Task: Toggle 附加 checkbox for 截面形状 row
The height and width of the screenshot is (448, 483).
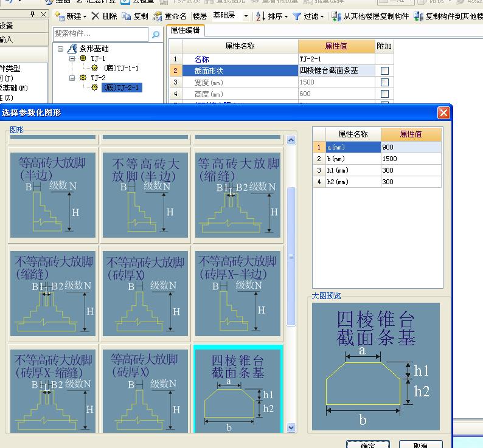Action: (x=384, y=71)
